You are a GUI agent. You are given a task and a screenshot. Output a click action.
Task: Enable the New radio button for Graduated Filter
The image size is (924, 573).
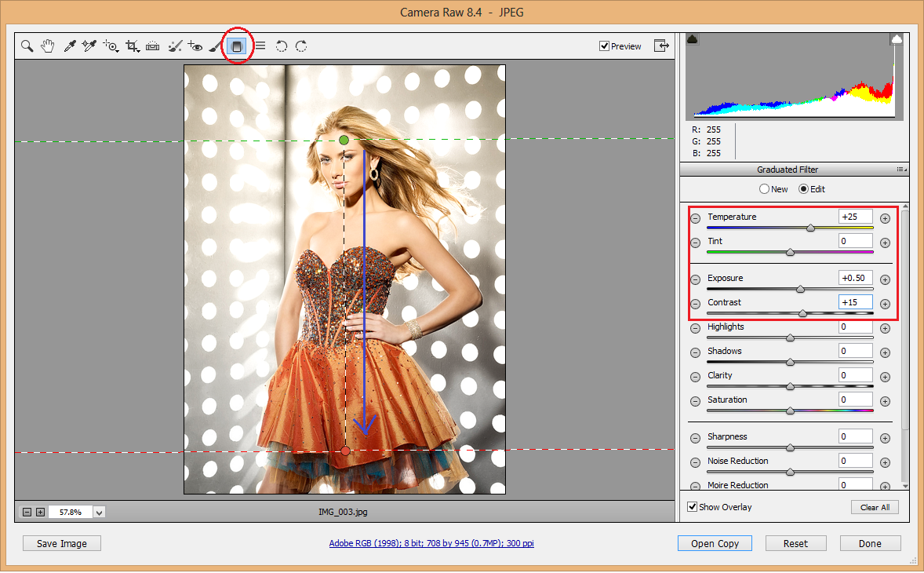(x=763, y=188)
